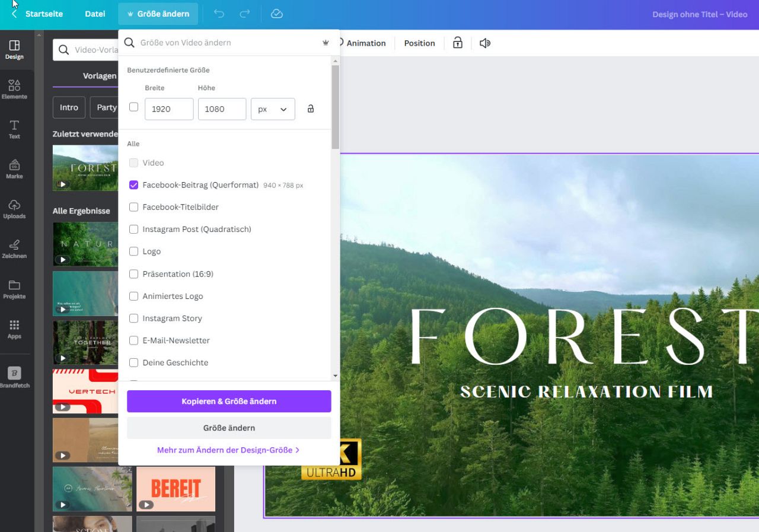759x532 pixels.
Task: Click the cloud save status icon
Action: pyautogui.click(x=276, y=14)
